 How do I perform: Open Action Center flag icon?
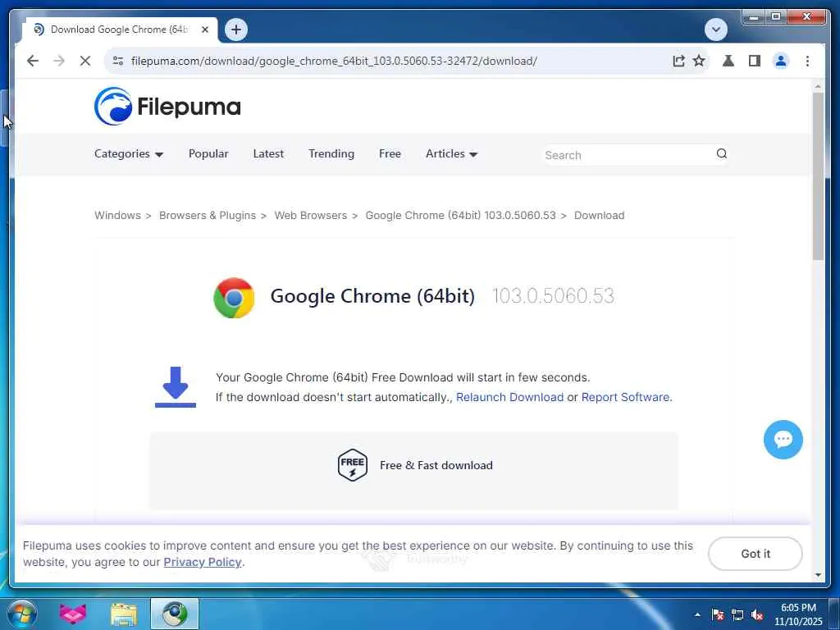coord(718,614)
